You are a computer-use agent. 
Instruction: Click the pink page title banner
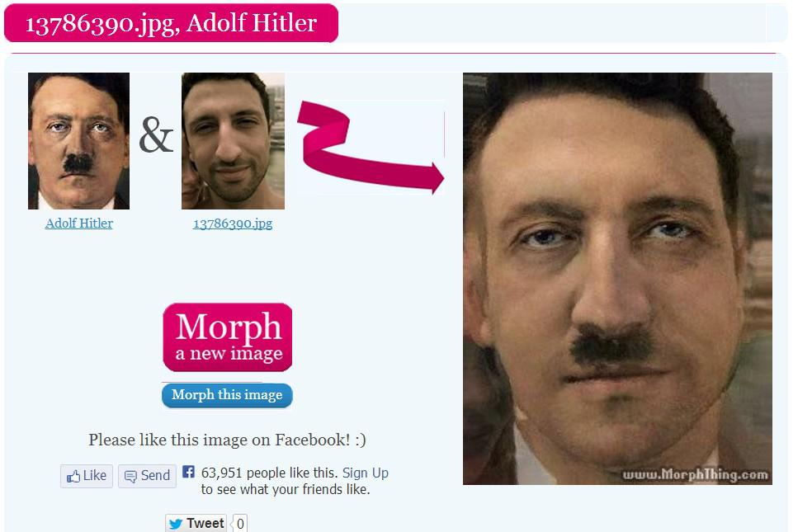(x=171, y=23)
